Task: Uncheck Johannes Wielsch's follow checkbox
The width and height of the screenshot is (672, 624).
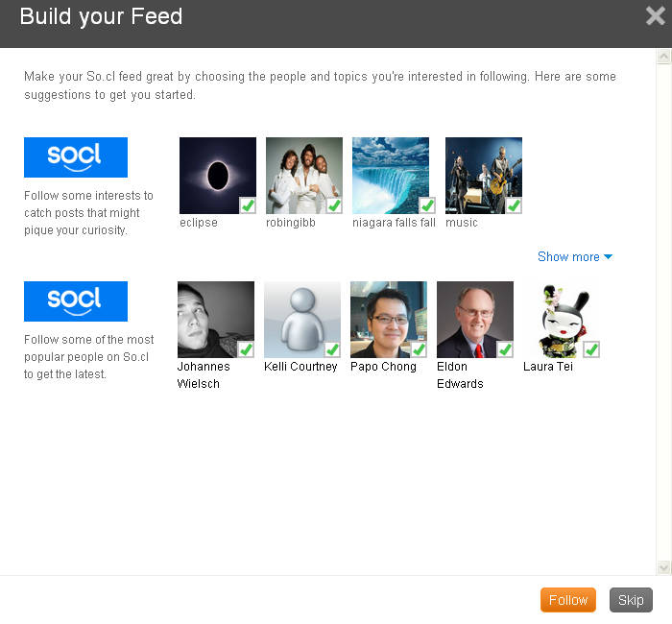Action: point(245,349)
